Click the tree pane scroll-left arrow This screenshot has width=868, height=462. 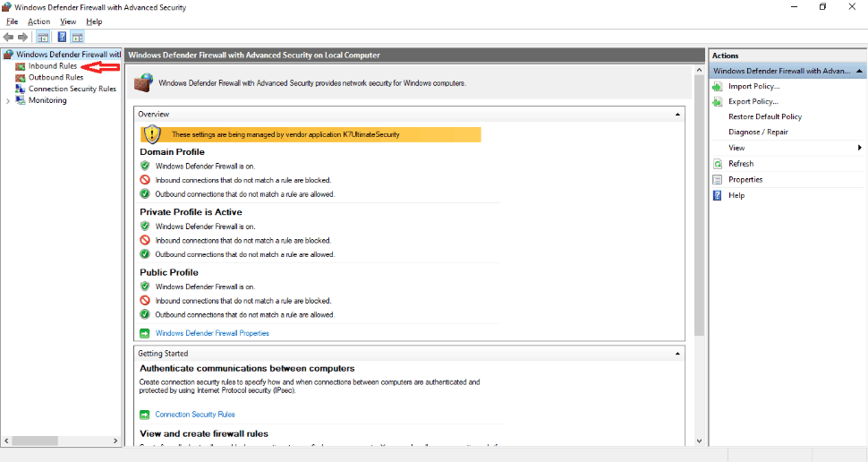click(x=6, y=441)
